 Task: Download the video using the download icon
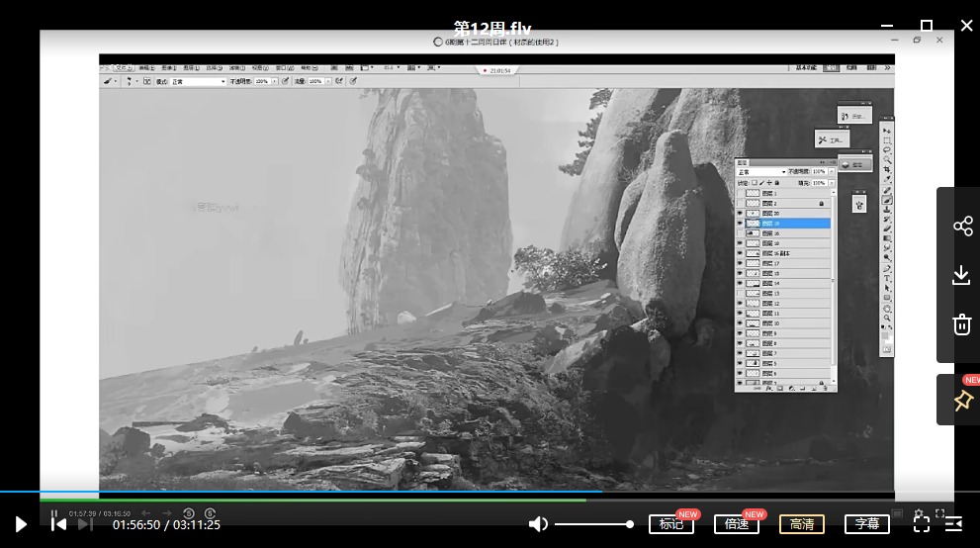[x=962, y=275]
